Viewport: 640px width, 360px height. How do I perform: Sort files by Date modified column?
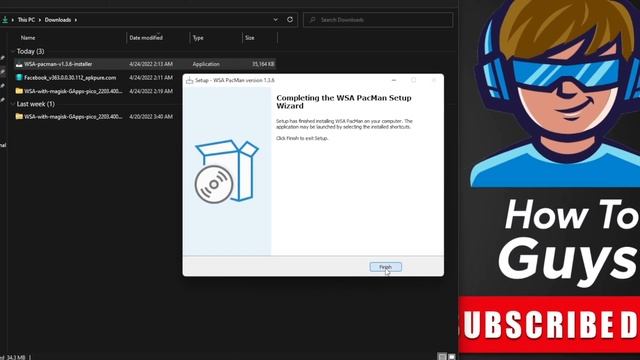146,38
